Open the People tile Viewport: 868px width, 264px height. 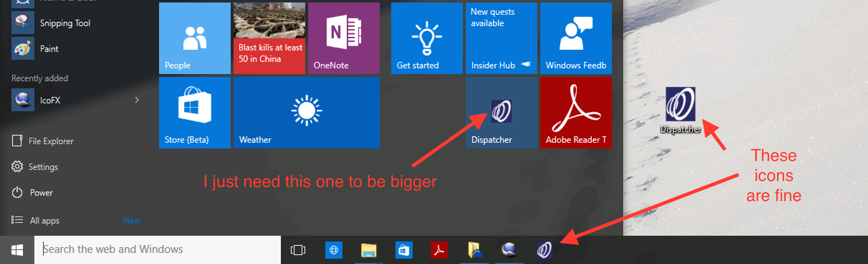point(195,38)
